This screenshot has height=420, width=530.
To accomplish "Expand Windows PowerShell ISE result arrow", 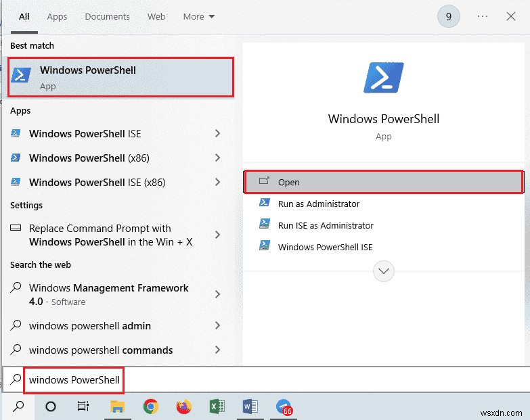I will click(x=218, y=133).
